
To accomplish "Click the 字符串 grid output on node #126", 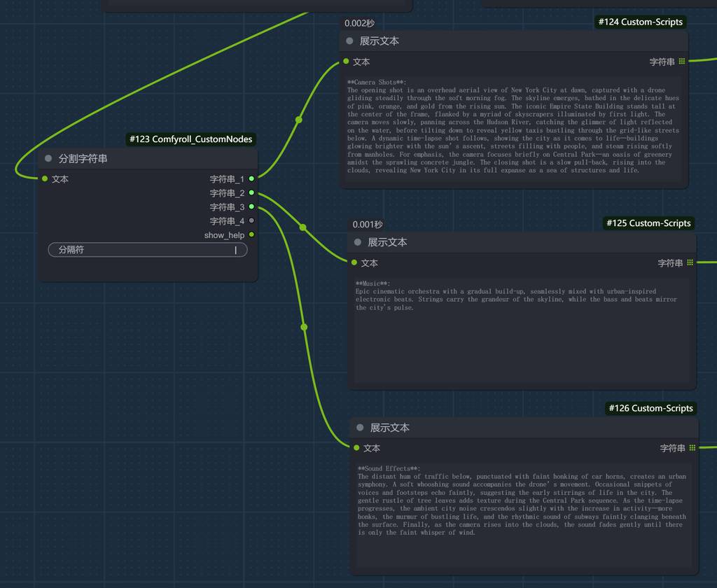I will click(692, 448).
